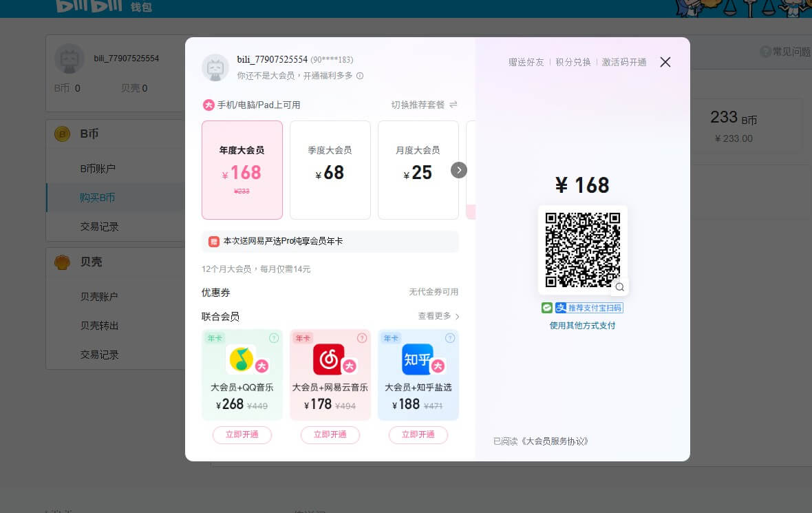Select the 季度大会员 ¥68 plan
The image size is (812, 513).
click(330, 169)
